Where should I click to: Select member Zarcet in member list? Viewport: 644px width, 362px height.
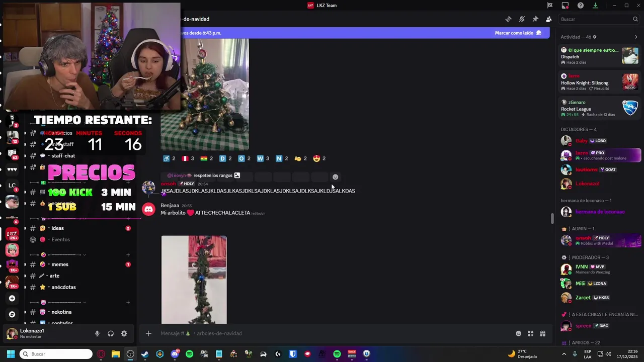(599, 298)
